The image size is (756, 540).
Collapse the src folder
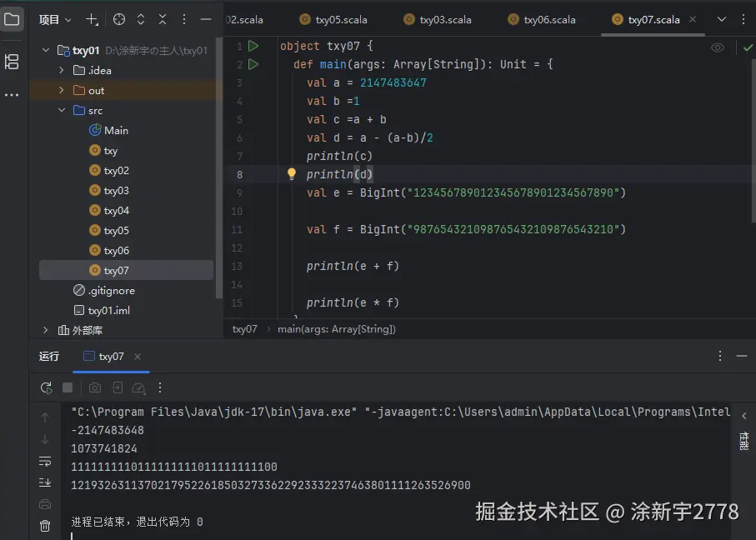[x=61, y=110]
